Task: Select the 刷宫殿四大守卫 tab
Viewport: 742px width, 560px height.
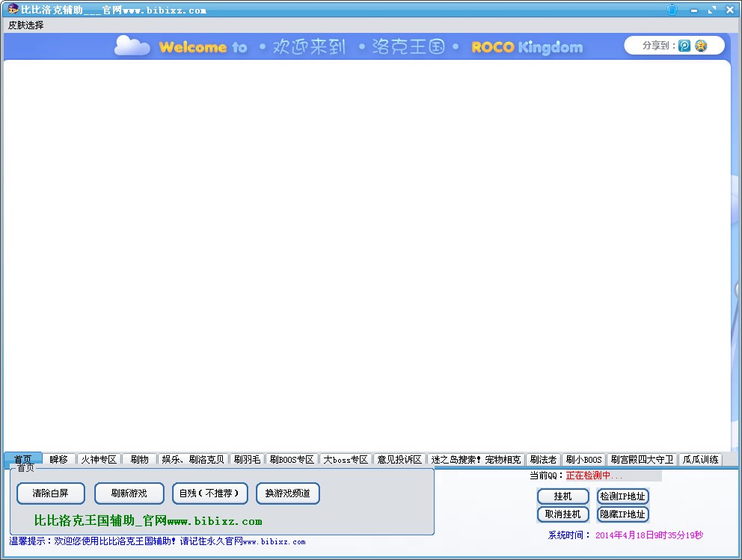Action: 642,459
